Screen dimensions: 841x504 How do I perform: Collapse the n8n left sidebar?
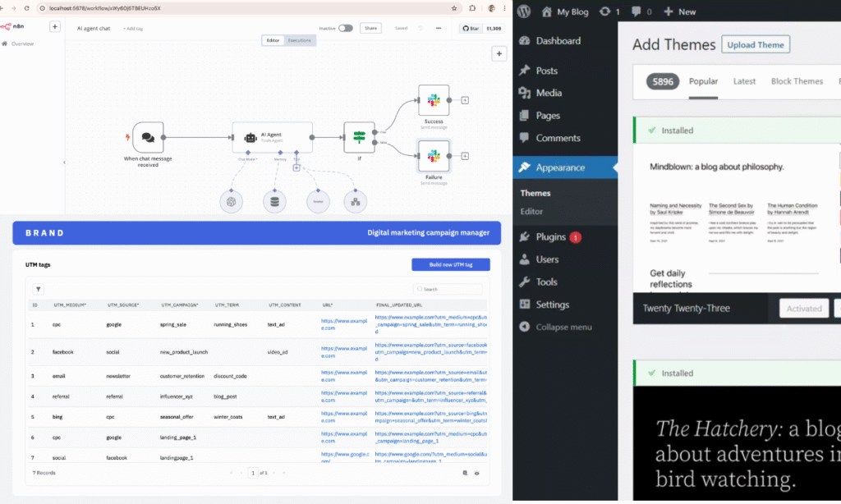[64, 163]
